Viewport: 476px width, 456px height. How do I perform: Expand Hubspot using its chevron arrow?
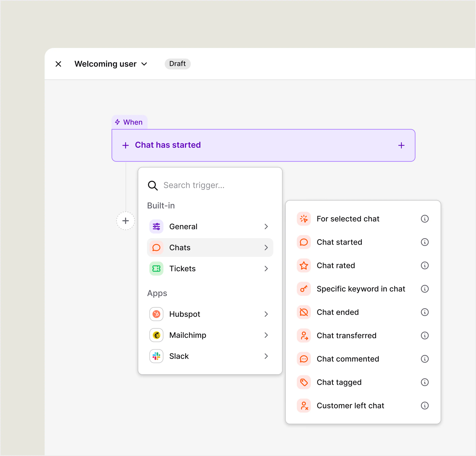click(266, 314)
